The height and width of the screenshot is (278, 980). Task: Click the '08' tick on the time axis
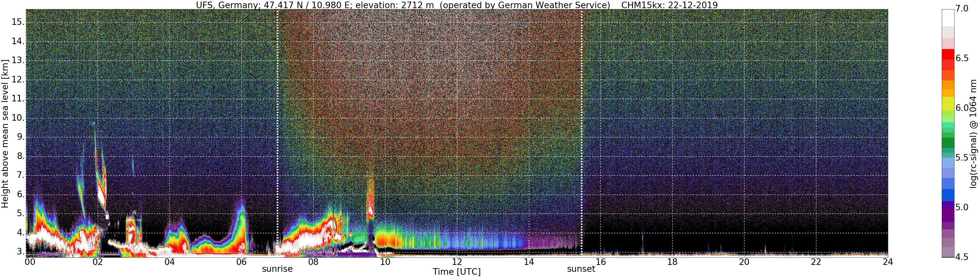[x=313, y=262]
